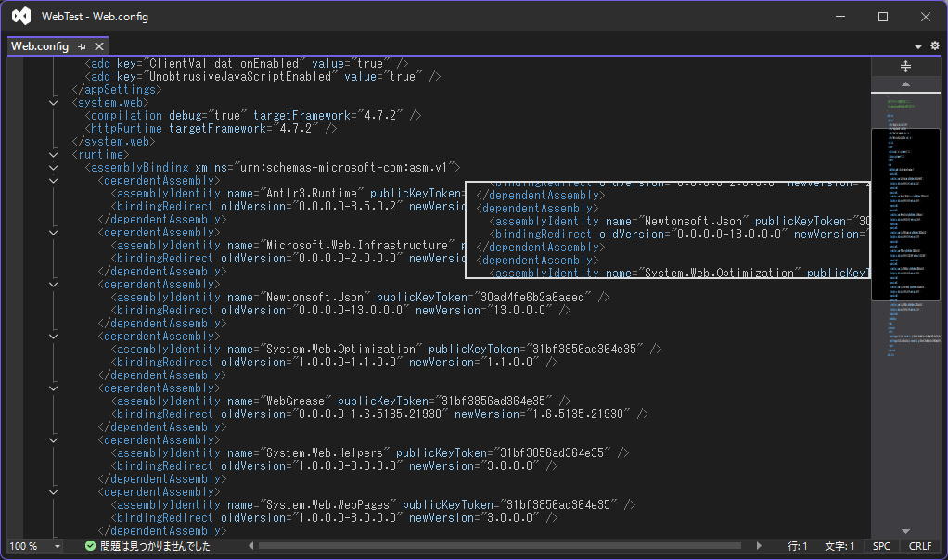Collapse the runtime element
This screenshot has width=948, height=560.
[53, 155]
